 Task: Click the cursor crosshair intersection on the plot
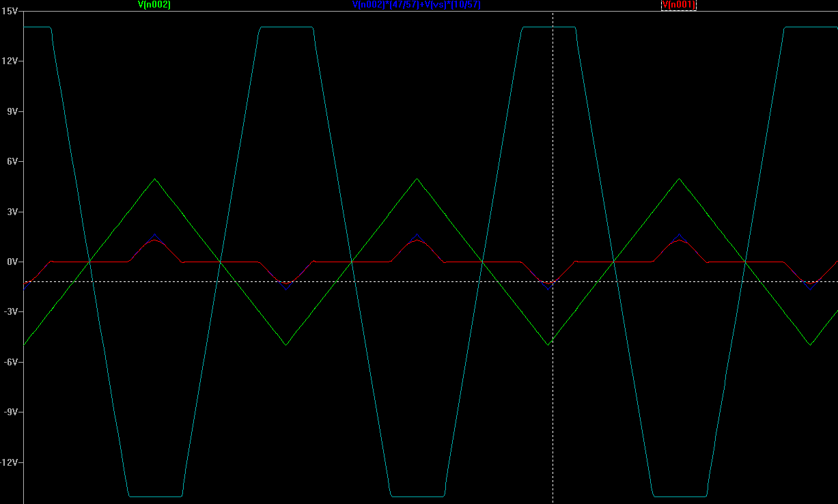click(x=553, y=281)
